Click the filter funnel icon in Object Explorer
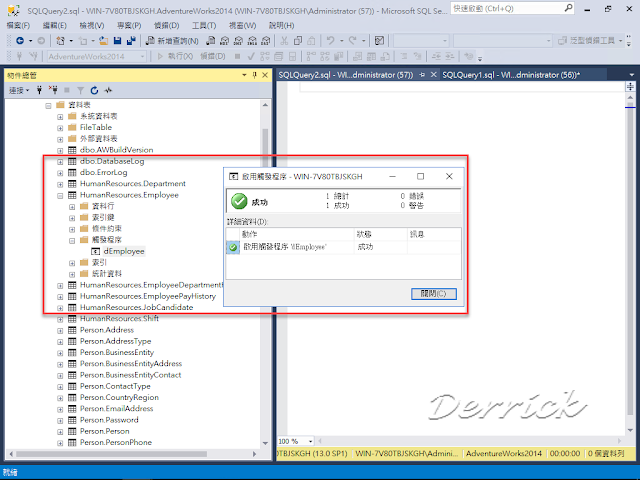The image size is (640, 480). [80, 90]
